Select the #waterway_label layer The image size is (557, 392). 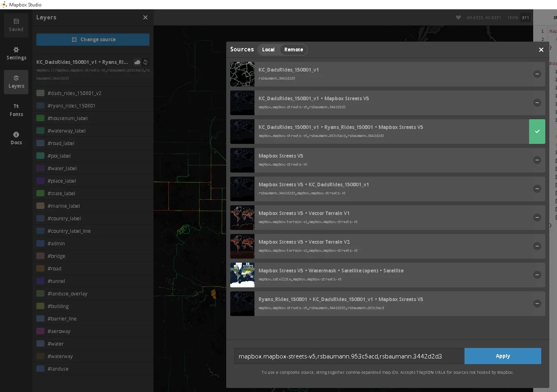[93, 131]
